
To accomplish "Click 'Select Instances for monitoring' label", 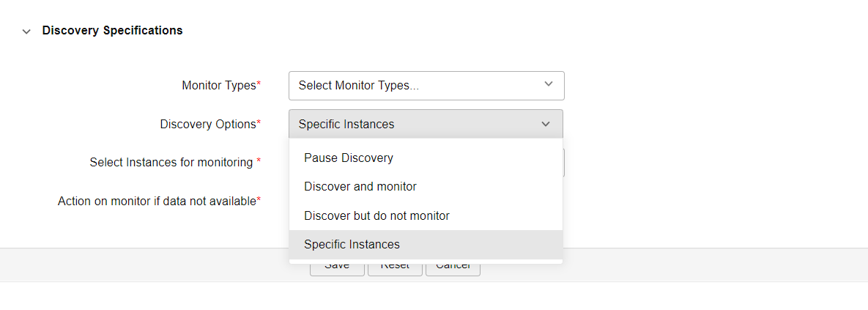I will pos(171,163).
